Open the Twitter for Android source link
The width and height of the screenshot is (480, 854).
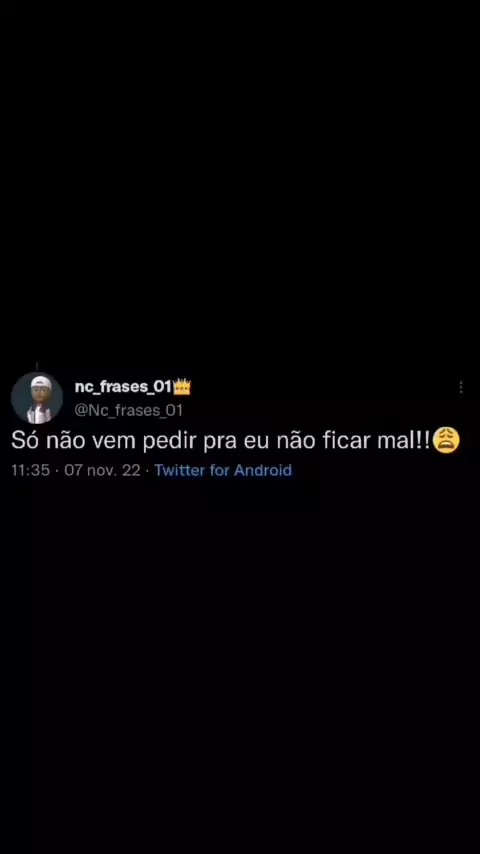(223, 470)
